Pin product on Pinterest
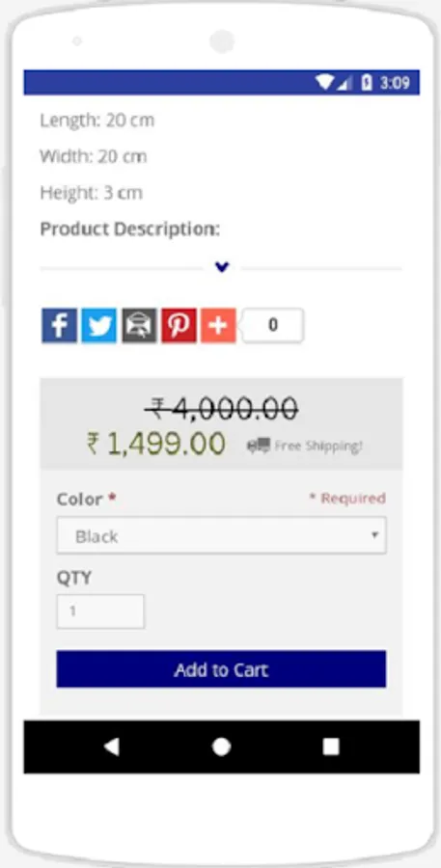 (x=179, y=326)
